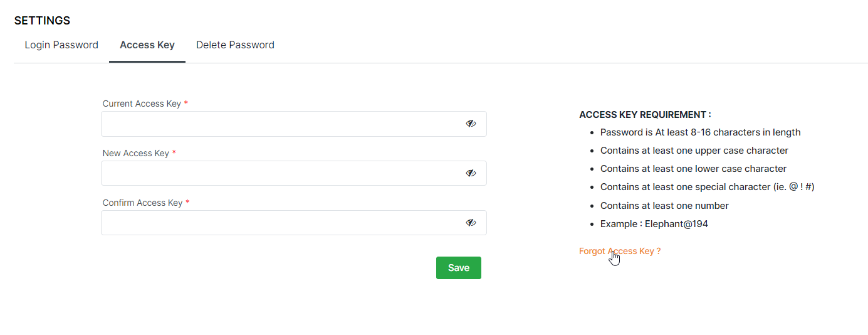Click the Elephant@194 example text
The width and height of the screenshot is (868, 335).
(x=654, y=224)
